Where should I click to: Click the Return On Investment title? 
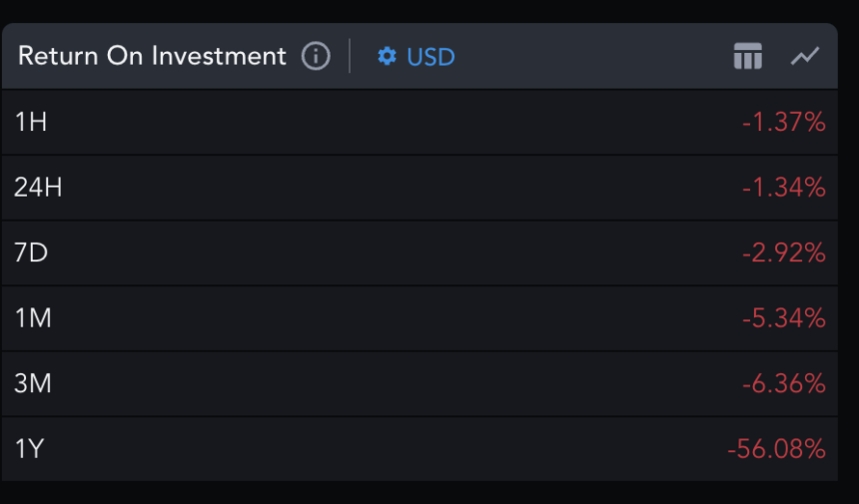[152, 57]
